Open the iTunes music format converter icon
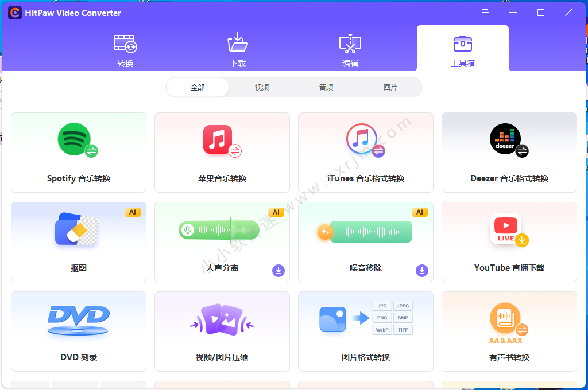588x390 pixels. tap(365, 141)
